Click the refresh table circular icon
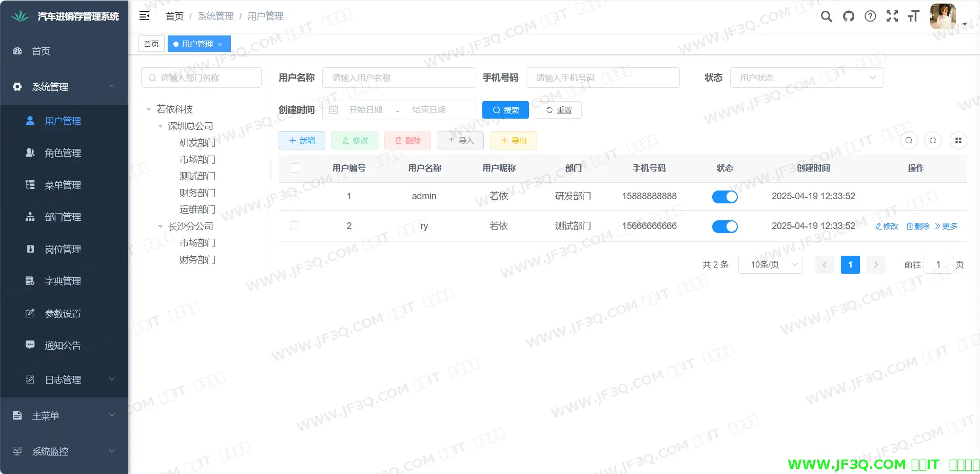980x474 pixels. coord(933,141)
